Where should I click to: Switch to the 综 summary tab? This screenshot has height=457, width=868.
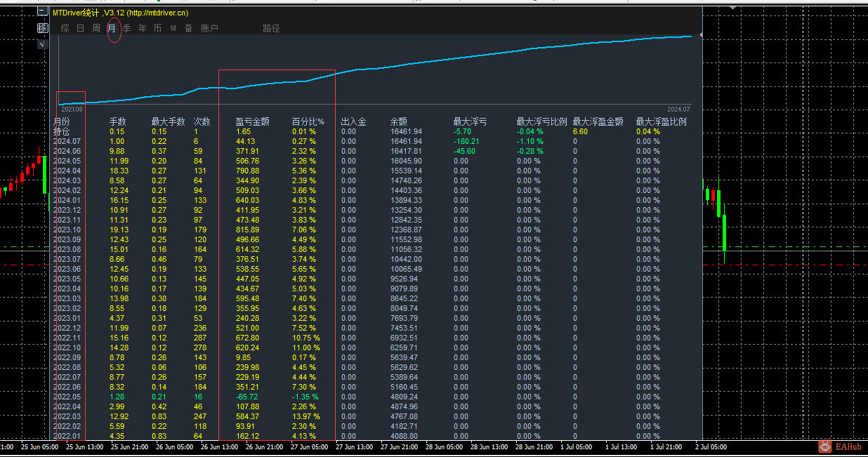click(x=65, y=28)
